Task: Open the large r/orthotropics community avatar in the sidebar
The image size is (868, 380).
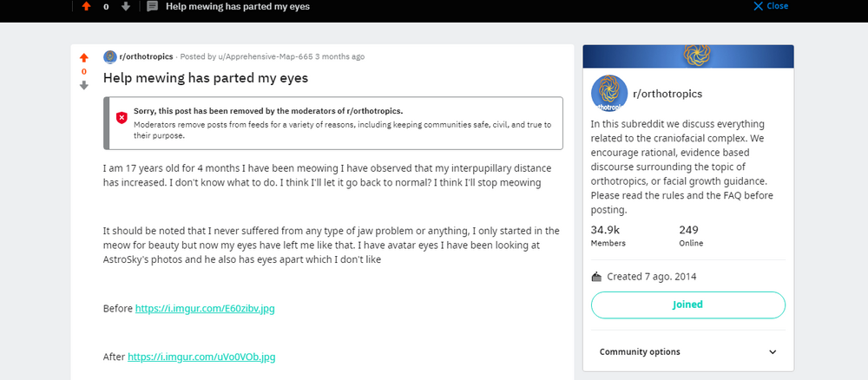Action: [x=609, y=94]
